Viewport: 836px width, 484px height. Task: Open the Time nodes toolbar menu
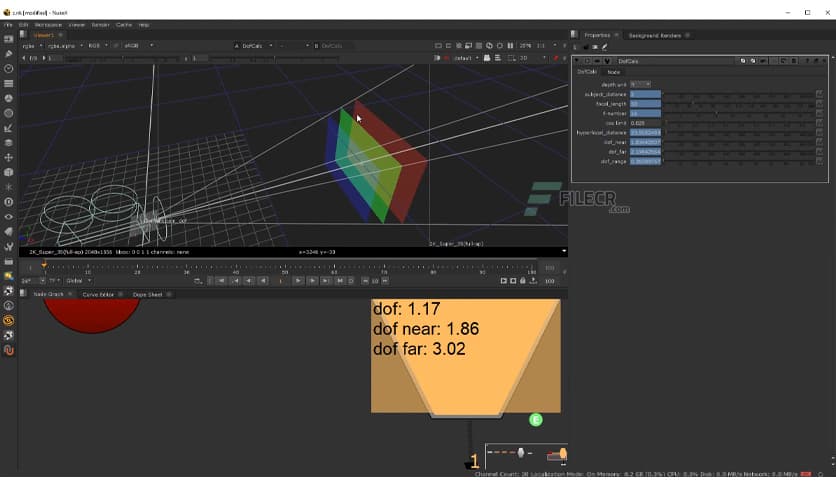pyautogui.click(x=9, y=69)
